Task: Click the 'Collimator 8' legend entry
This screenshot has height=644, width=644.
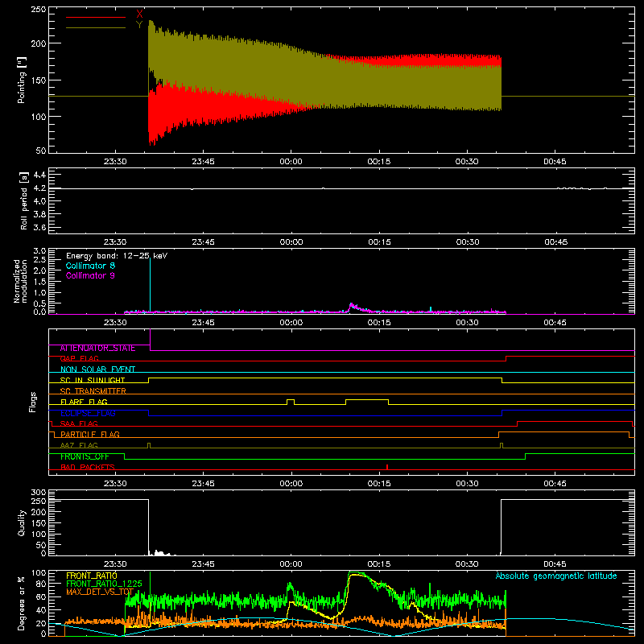Action: 90,266
